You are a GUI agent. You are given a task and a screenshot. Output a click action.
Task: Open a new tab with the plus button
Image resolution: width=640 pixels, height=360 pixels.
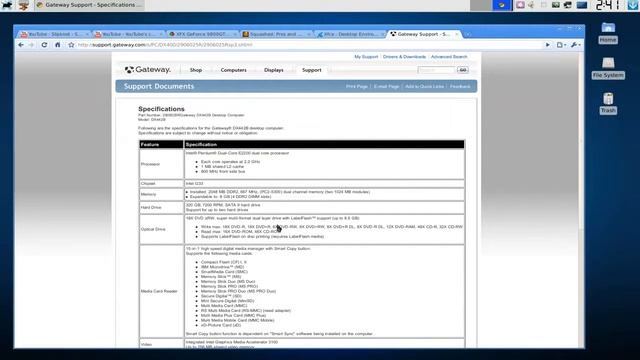[468, 34]
